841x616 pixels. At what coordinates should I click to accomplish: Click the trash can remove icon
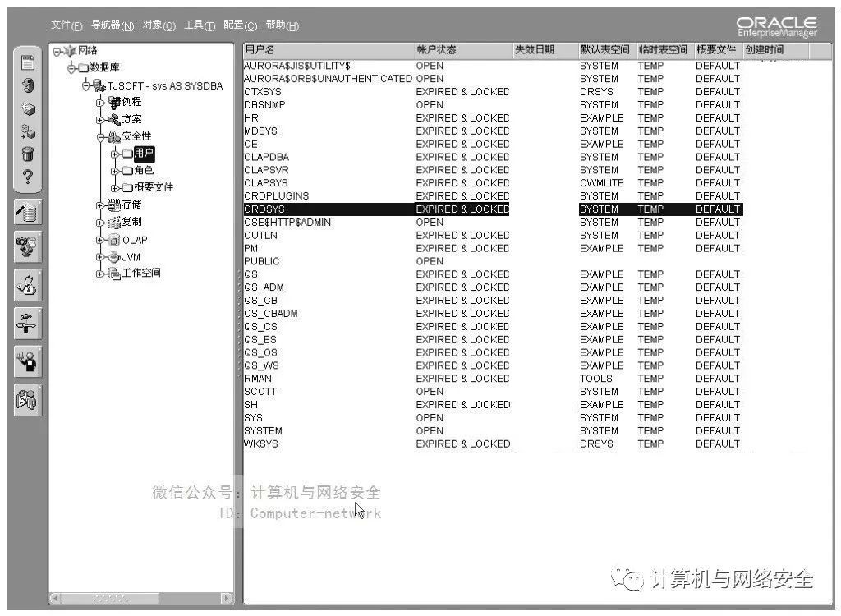(x=28, y=154)
